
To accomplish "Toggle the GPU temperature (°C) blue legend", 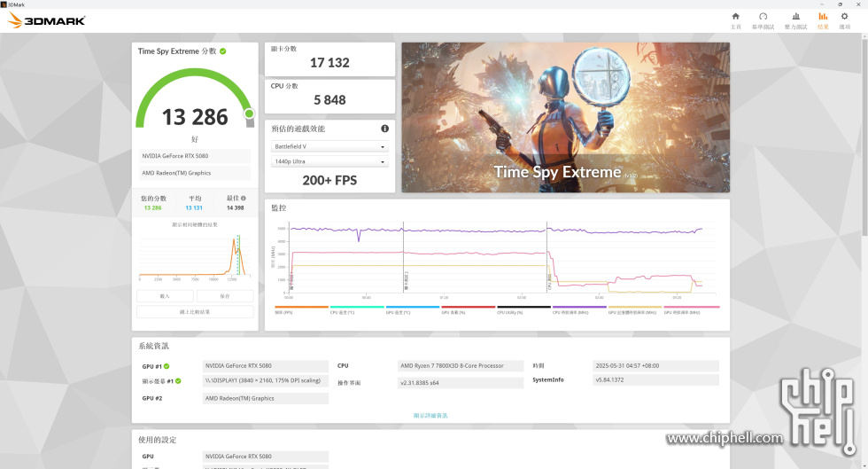I will (x=413, y=309).
